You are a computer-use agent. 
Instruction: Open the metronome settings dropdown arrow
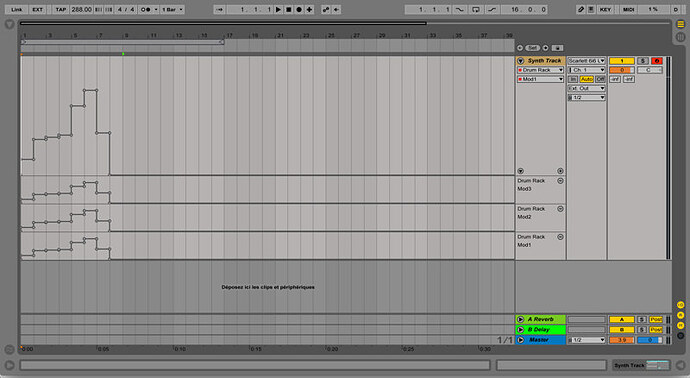click(156, 9)
